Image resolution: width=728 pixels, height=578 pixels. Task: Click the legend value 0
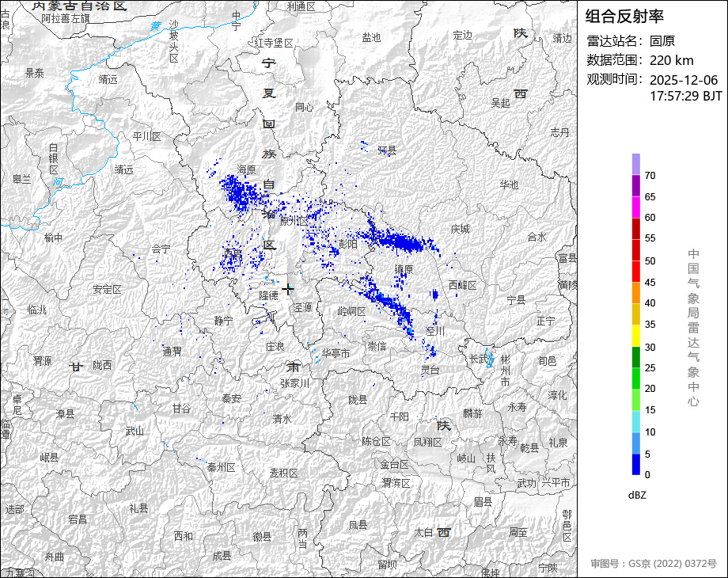tap(647, 475)
